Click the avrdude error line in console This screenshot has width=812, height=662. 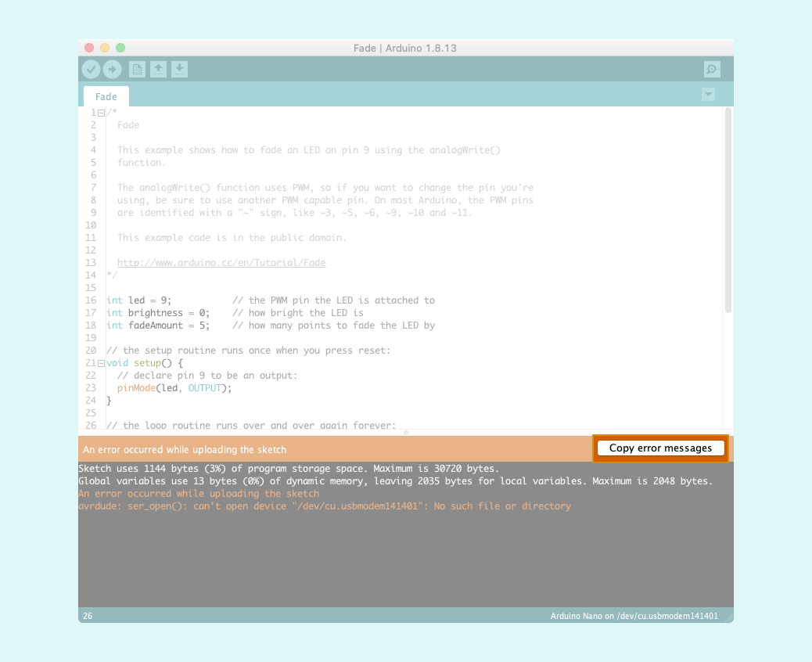click(x=325, y=506)
